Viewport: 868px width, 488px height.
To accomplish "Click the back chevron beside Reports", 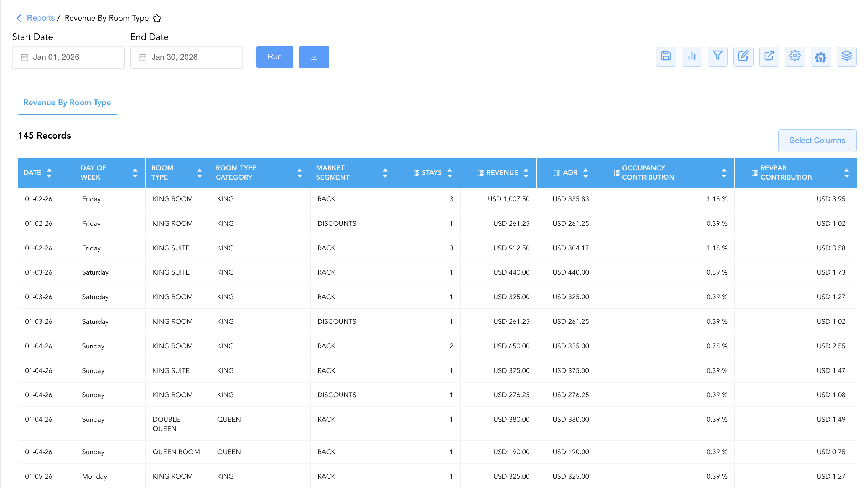I will coord(19,18).
